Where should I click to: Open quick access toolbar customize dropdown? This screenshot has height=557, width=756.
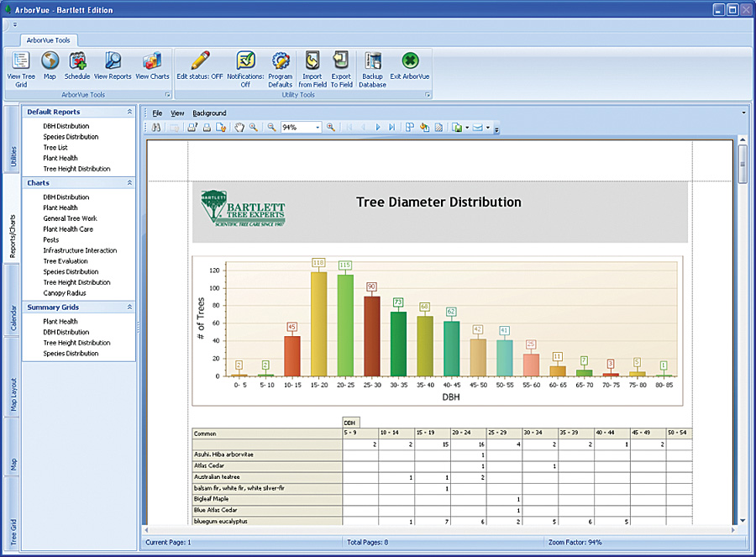(15, 24)
